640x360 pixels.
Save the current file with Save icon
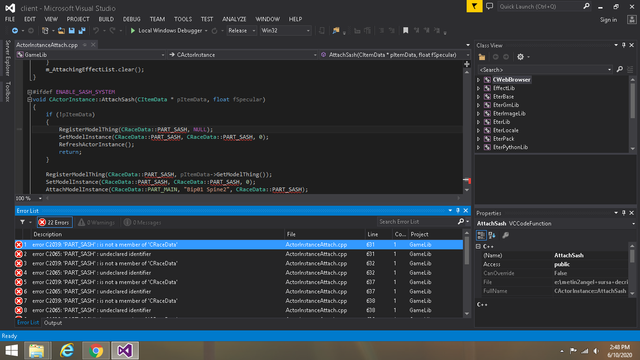tap(71, 31)
